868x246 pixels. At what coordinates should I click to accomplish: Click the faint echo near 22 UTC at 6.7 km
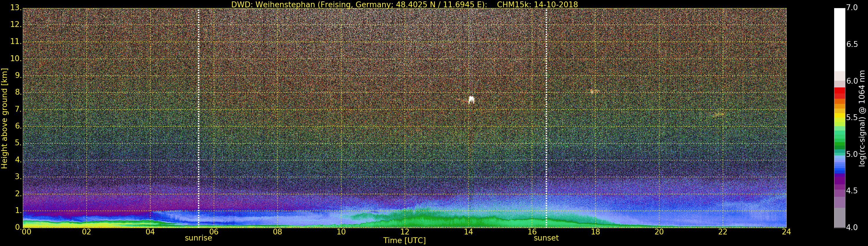(719, 115)
